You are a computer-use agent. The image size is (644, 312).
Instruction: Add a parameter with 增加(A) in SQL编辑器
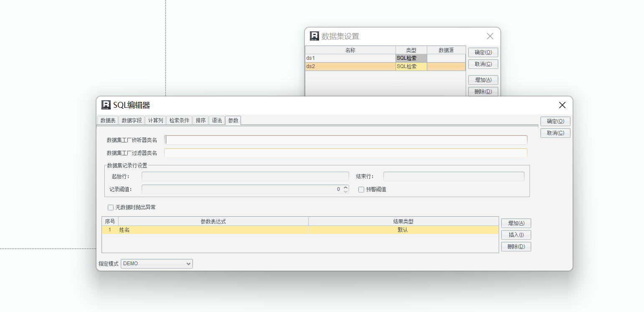(516, 223)
